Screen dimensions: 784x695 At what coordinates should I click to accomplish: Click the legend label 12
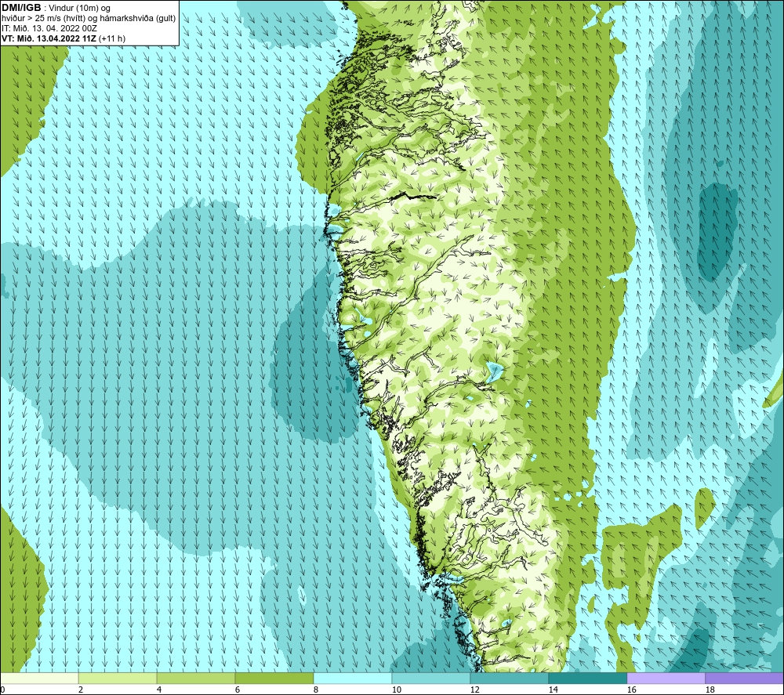point(474,690)
